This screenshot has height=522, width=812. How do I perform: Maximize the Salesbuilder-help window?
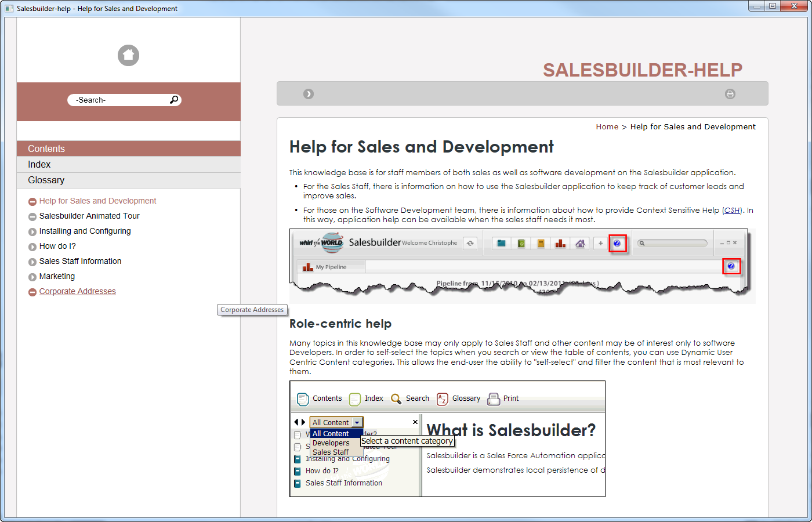pos(773,6)
